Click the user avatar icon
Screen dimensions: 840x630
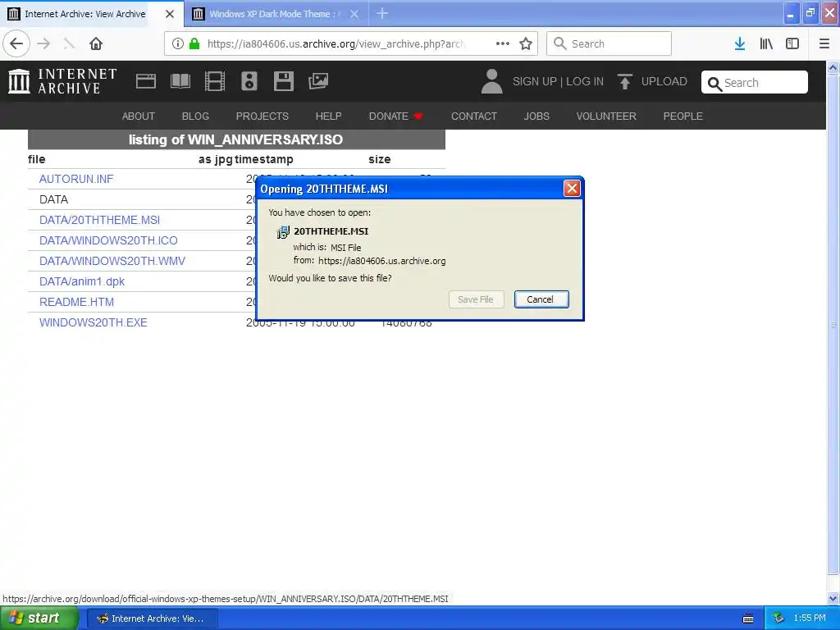[492, 81]
